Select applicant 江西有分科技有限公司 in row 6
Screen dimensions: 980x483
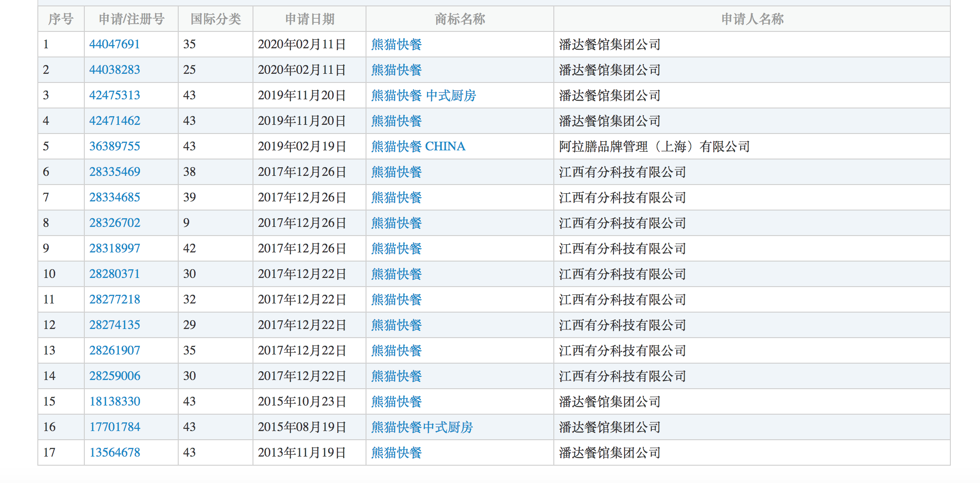[622, 172]
